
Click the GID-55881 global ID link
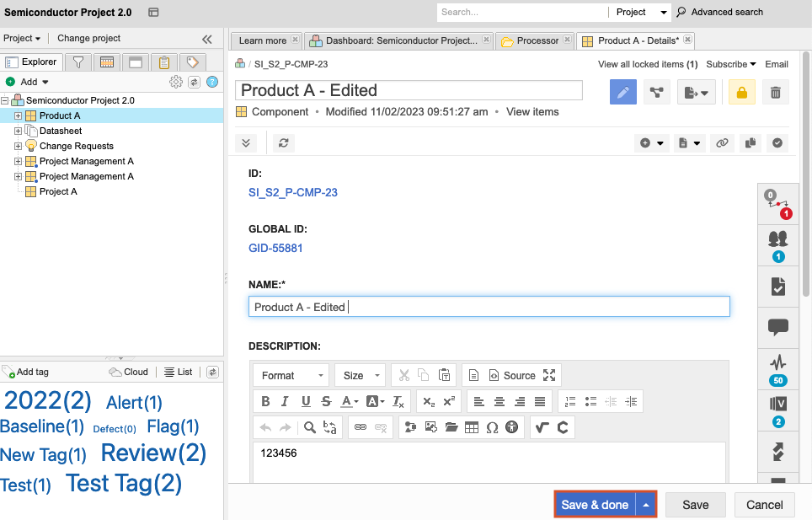pyautogui.click(x=275, y=248)
